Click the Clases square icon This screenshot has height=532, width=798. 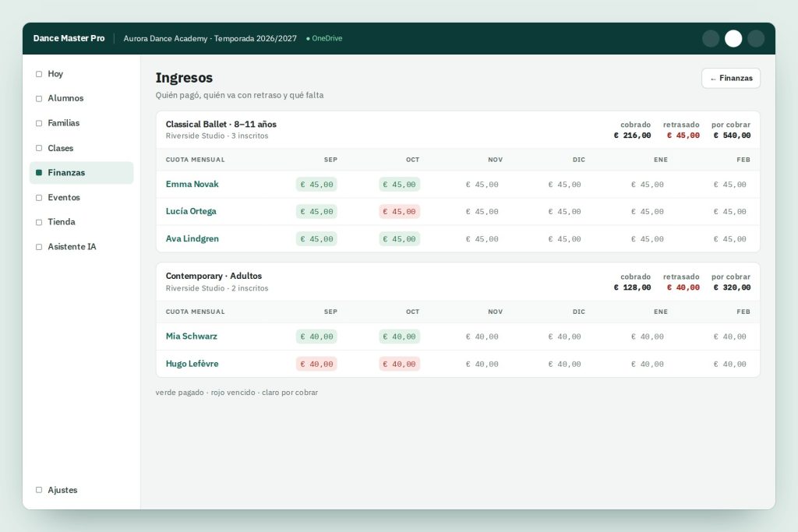[39, 148]
